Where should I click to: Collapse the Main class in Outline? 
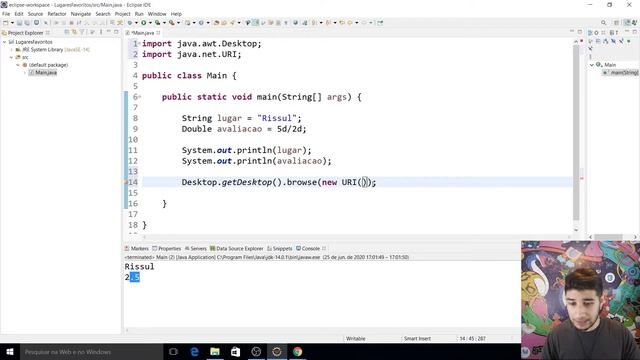pos(592,65)
